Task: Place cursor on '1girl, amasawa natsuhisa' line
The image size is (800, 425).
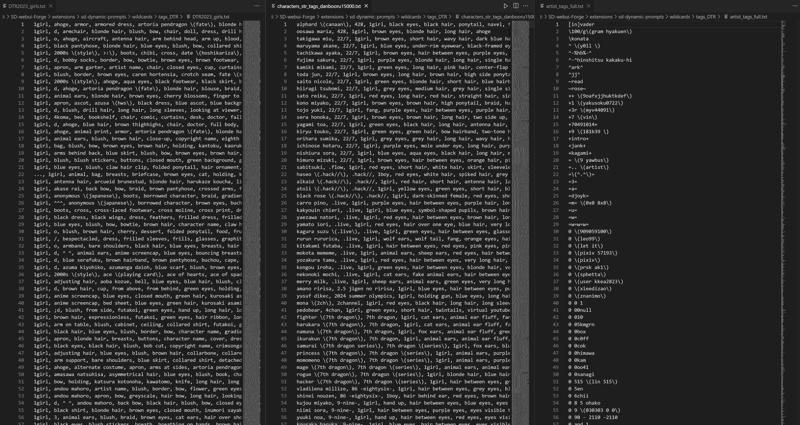Action: 138,374
